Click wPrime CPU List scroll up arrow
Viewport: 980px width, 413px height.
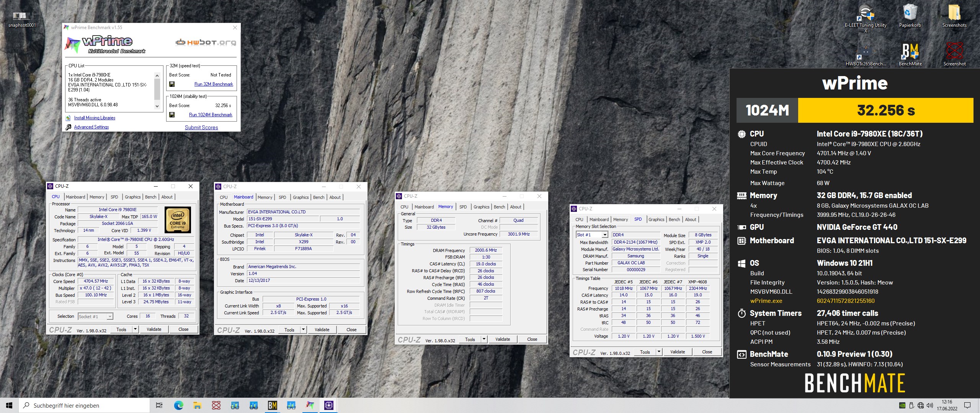[157, 76]
